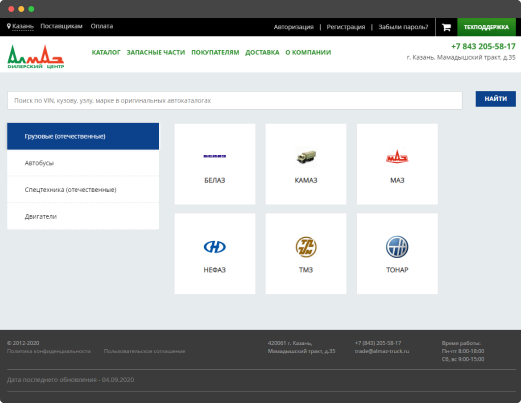Select the Казань city link
521x403 pixels.
point(23,26)
